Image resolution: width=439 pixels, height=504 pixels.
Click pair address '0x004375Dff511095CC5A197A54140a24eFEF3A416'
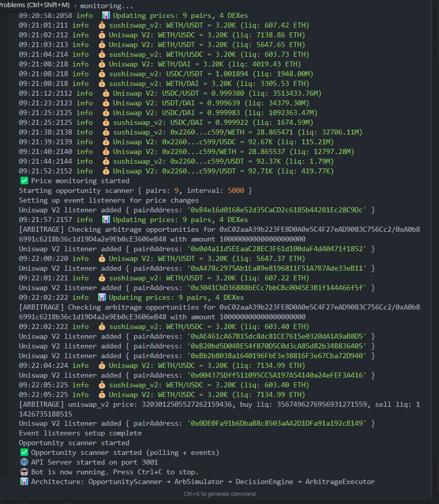(x=277, y=375)
